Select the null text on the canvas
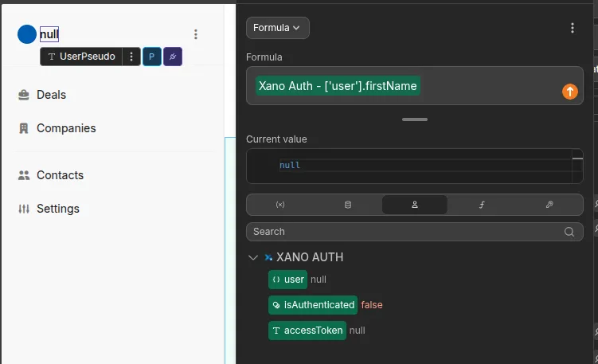Viewport: 598px width, 364px height. (49, 34)
